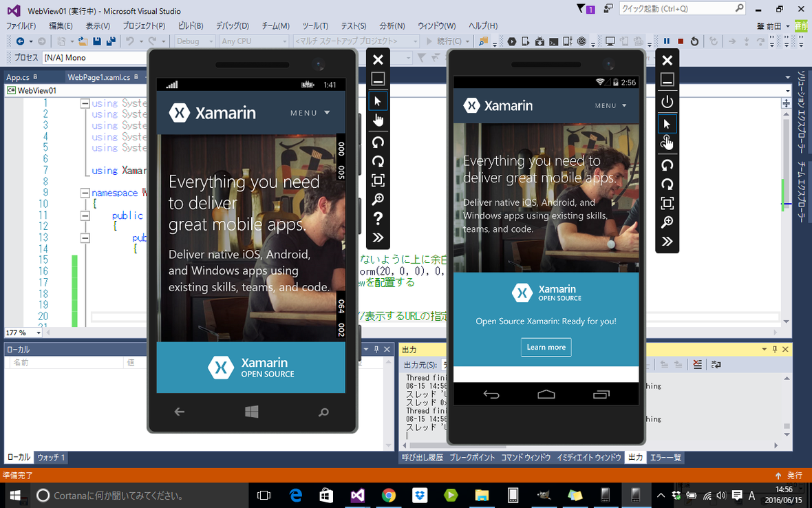Click the clear all output icon
The width and height of the screenshot is (812, 508).
coord(697,364)
